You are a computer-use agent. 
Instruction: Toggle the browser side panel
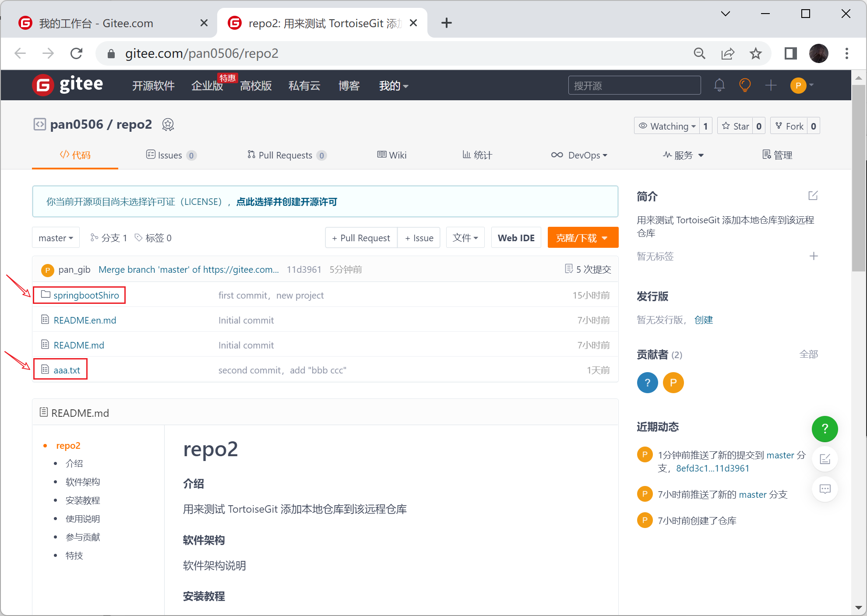790,53
